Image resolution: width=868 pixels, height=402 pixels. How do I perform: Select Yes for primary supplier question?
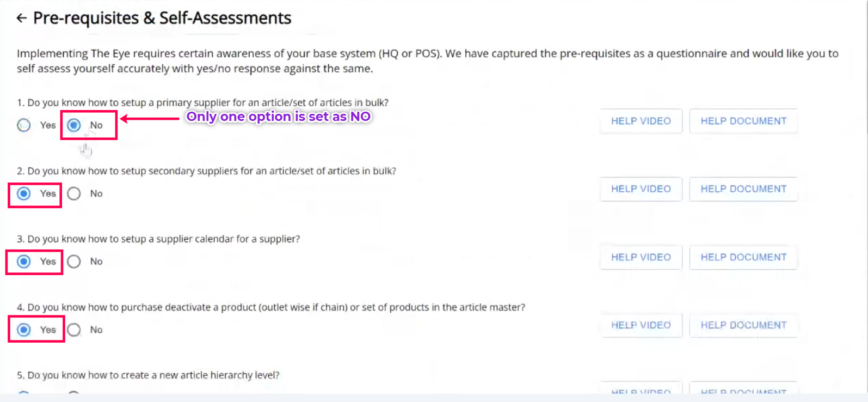[x=24, y=125]
